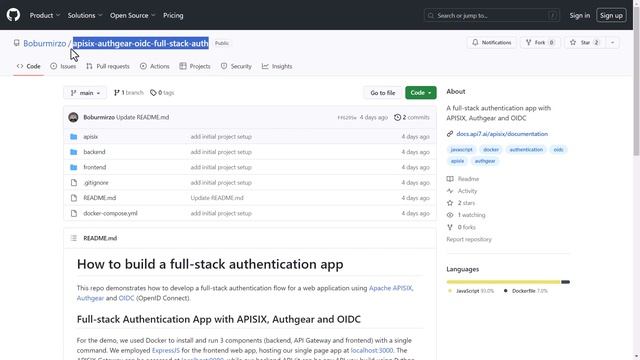Click the oidc topic tag
The height and width of the screenshot is (360, 640).
tap(558, 149)
